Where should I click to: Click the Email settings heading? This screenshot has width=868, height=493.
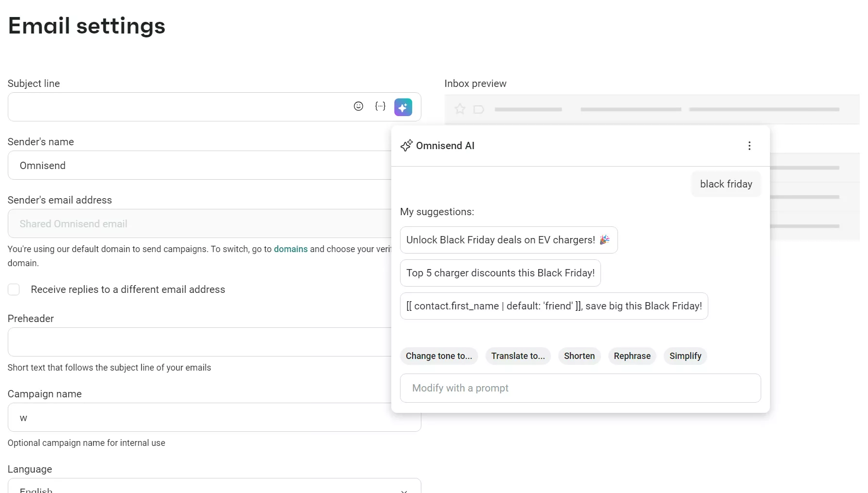(x=86, y=26)
